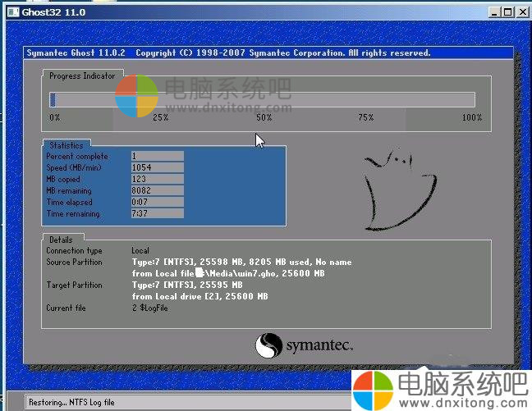Image resolution: width=532 pixels, height=411 pixels.
Task: Click the MB copied value 123
Action: (x=158, y=179)
